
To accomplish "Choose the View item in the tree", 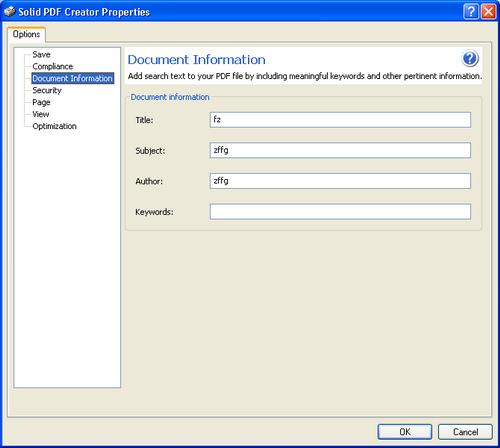I will [41, 114].
